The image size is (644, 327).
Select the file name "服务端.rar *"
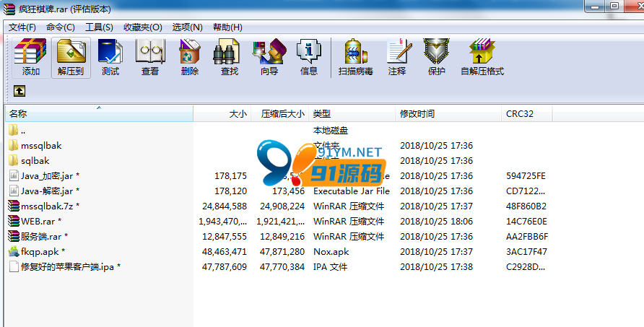pyautogui.click(x=44, y=237)
